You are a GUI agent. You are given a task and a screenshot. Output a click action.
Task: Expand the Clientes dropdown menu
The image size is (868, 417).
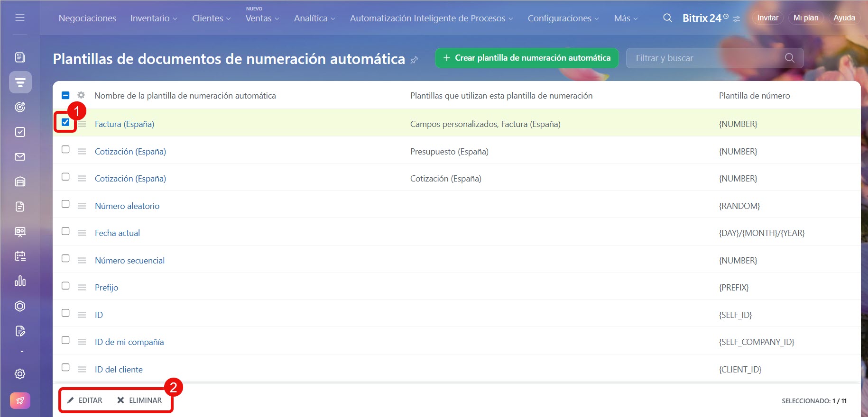pyautogui.click(x=211, y=18)
